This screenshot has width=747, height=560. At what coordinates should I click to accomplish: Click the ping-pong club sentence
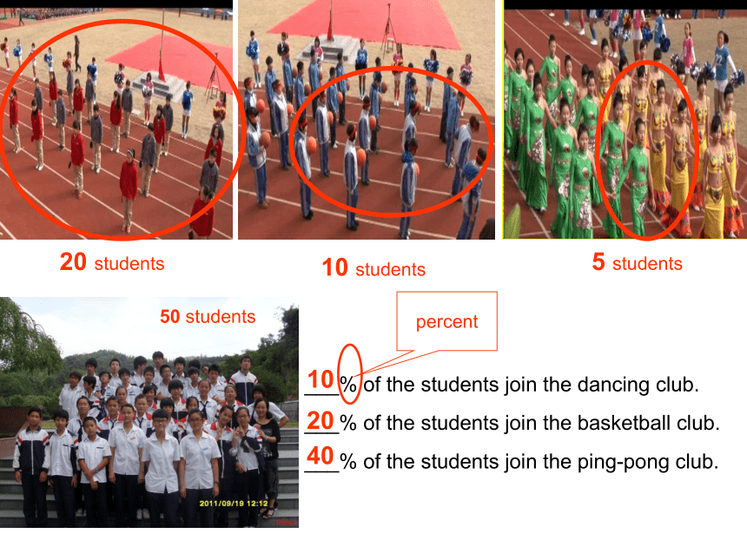pos(529,462)
